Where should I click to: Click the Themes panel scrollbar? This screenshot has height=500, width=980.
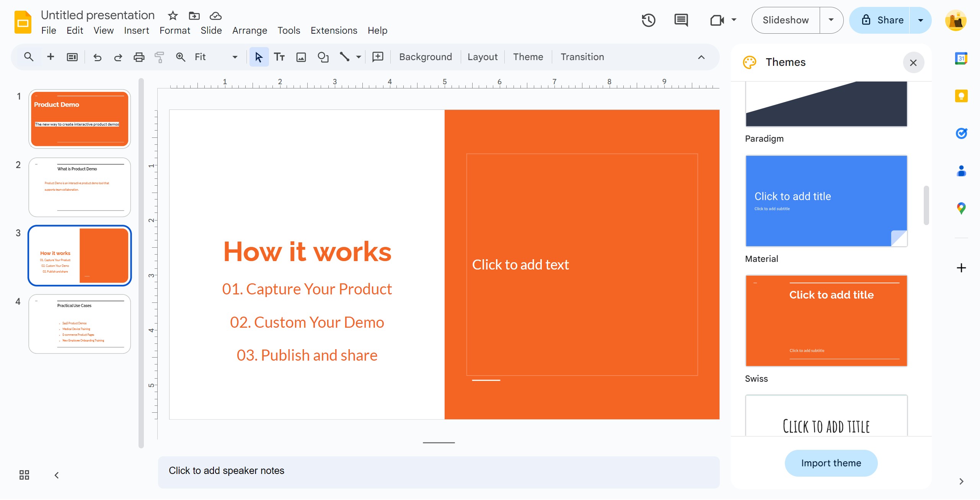click(926, 206)
